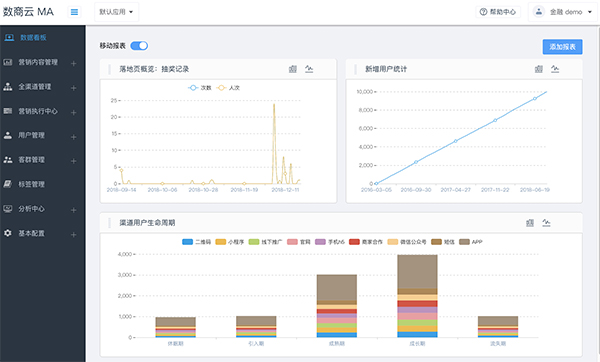Viewport: 600px width, 362px height.
Task: Open the 默认应用 dropdown
Action: (116, 12)
